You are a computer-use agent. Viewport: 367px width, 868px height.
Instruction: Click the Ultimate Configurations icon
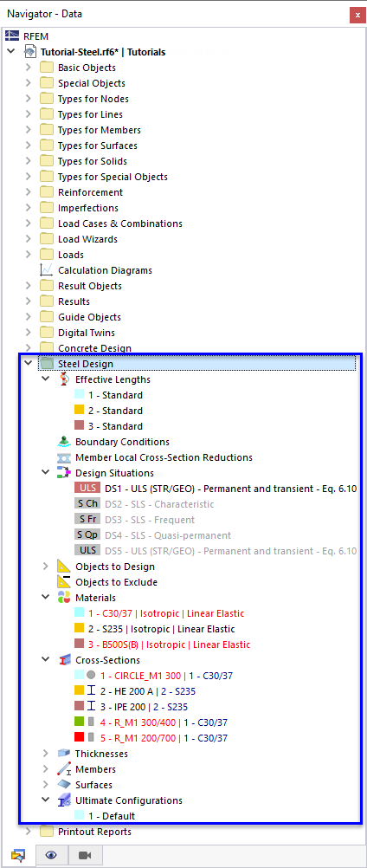[65, 800]
